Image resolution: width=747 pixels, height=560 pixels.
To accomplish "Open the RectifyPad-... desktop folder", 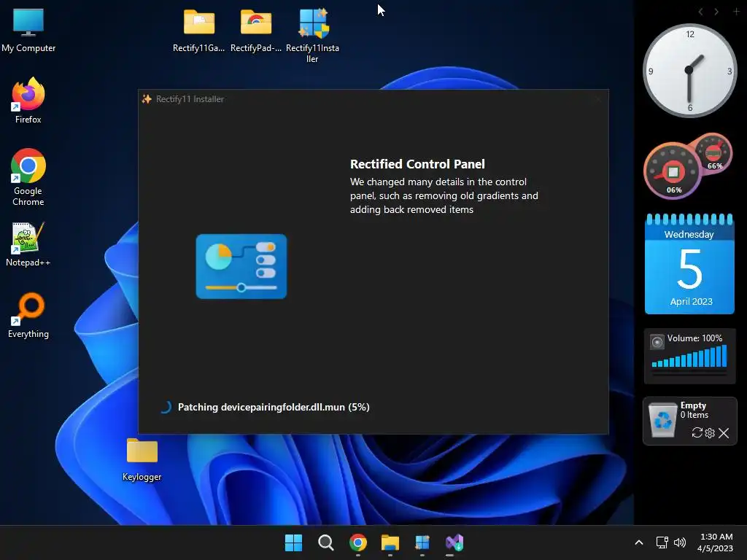I will point(256,31).
